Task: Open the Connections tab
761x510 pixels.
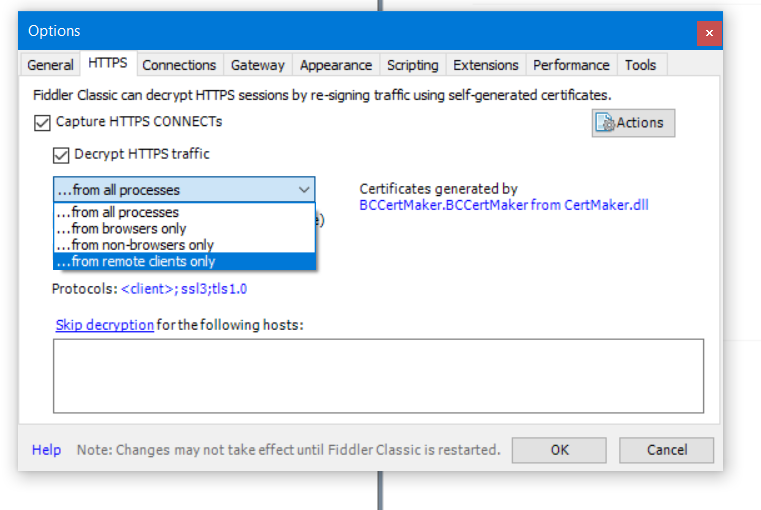Action: [179, 65]
